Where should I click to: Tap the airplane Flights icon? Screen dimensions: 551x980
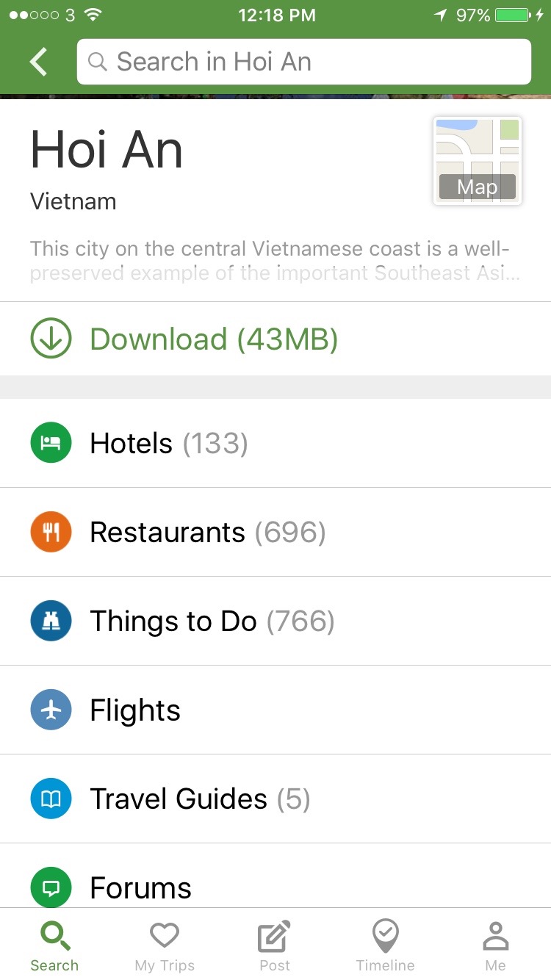pos(51,710)
